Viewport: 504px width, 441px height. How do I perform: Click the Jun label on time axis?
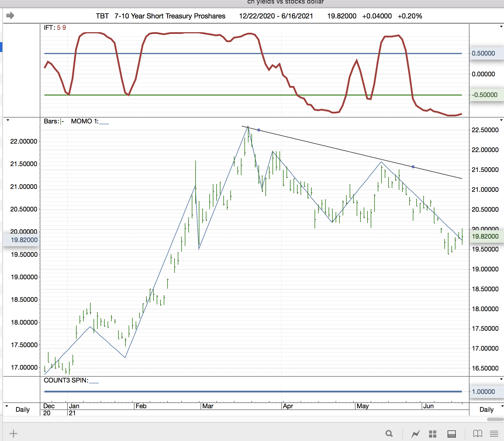[x=429, y=406]
